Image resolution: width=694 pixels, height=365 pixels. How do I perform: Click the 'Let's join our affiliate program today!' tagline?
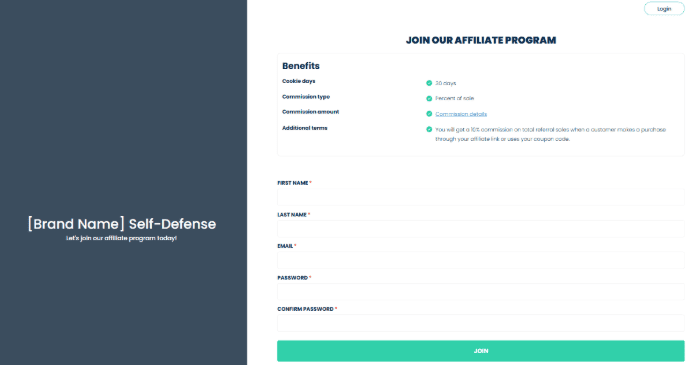tap(121, 238)
